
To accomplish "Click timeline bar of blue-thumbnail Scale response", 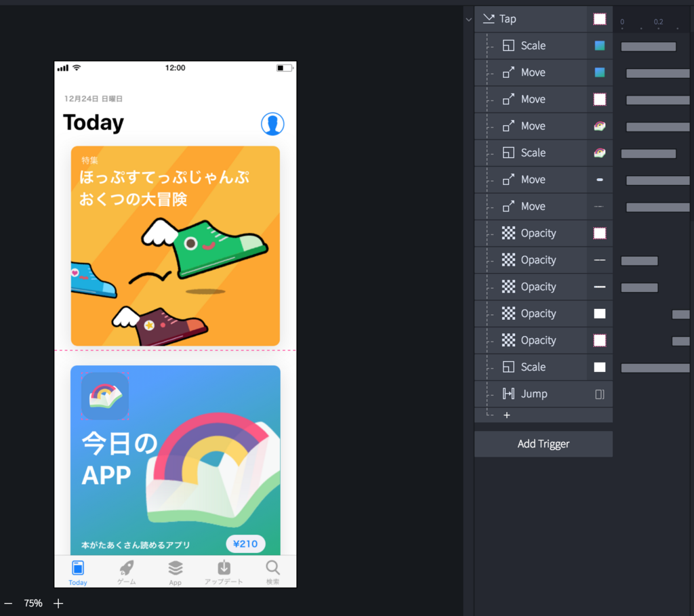I will tap(649, 47).
